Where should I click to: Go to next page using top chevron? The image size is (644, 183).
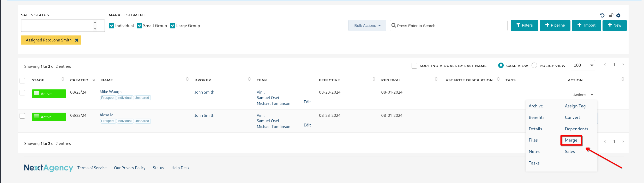[623, 64]
